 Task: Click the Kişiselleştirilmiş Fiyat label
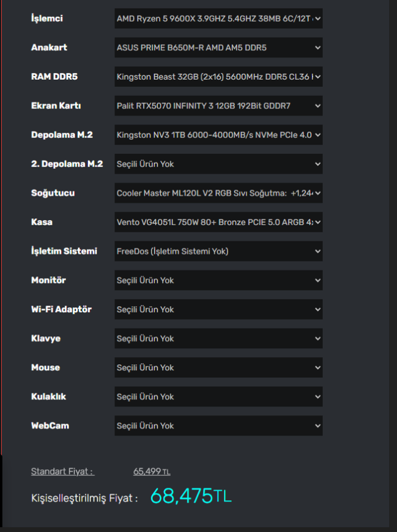84,498
